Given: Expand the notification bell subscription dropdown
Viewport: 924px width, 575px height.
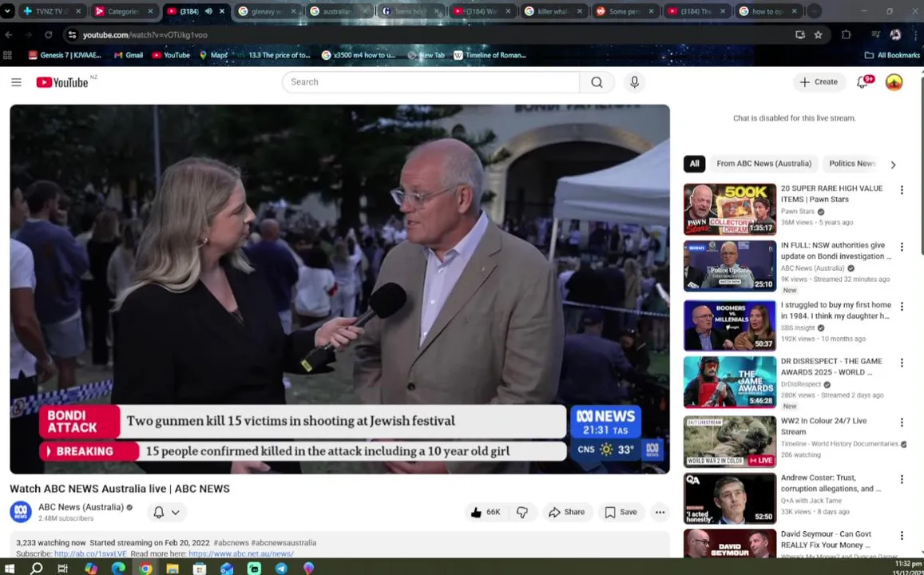Looking at the screenshot, I should [167, 512].
